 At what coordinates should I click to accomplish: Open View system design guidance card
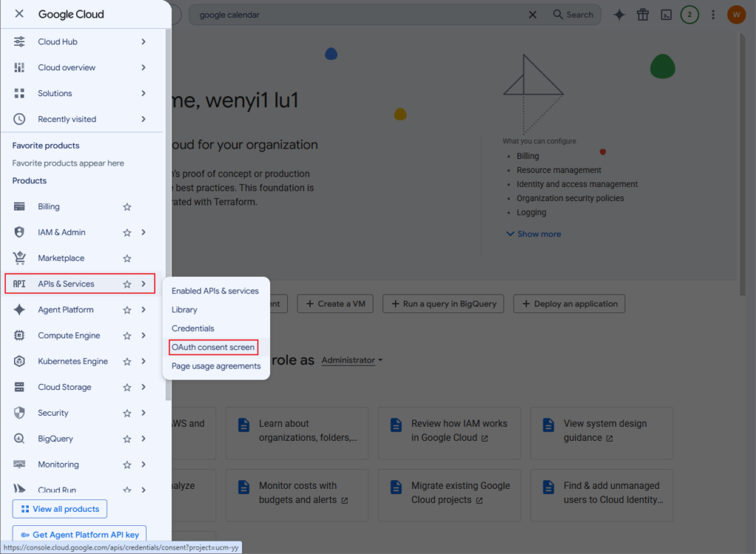[x=602, y=433]
